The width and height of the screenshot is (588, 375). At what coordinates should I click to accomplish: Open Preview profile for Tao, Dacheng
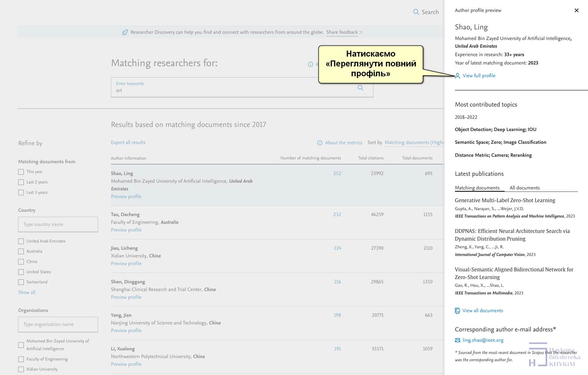tap(126, 230)
